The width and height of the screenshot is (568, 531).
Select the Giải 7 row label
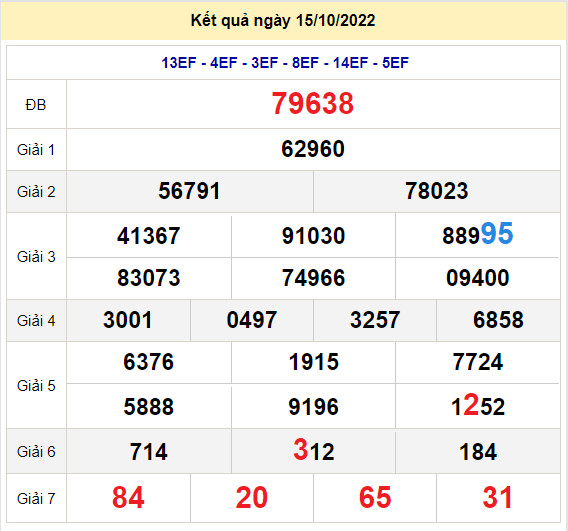[x=36, y=499]
